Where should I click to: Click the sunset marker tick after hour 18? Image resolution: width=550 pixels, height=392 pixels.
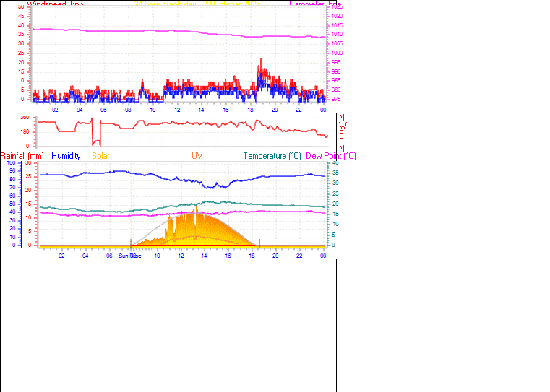click(x=259, y=243)
